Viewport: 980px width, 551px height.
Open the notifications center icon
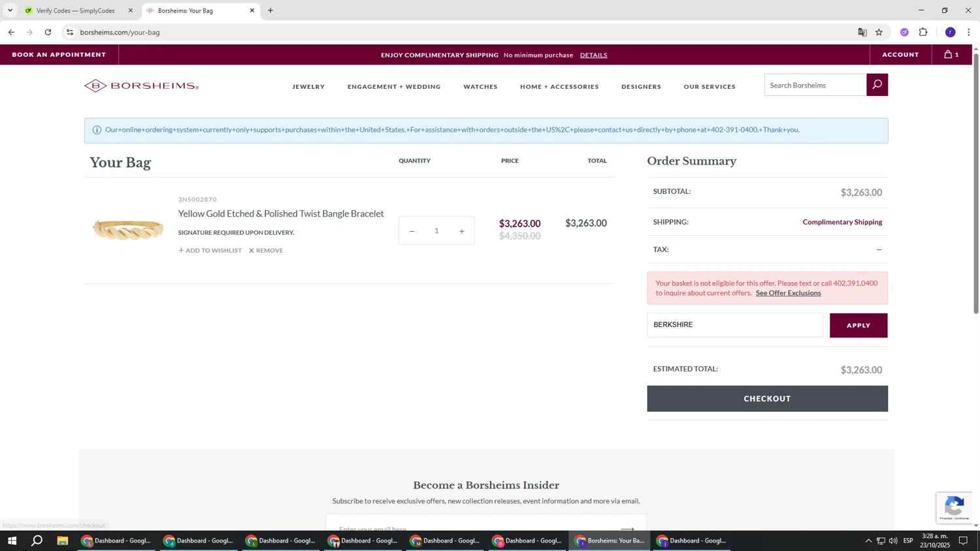tap(963, 541)
